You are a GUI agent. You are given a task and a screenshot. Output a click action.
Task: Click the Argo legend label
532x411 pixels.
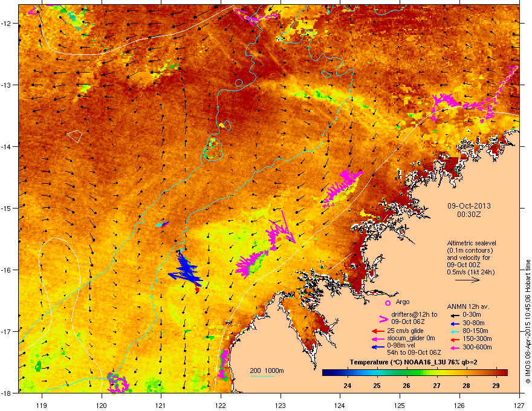tap(403, 302)
